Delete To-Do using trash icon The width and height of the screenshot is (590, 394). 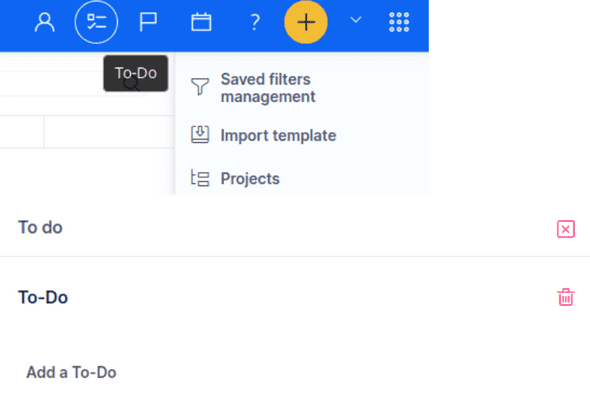566,297
